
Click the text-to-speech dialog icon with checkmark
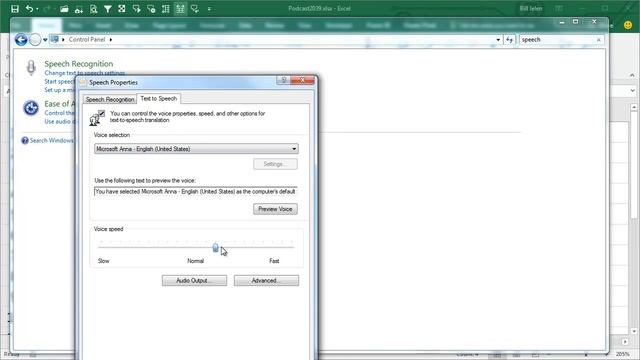97,118
